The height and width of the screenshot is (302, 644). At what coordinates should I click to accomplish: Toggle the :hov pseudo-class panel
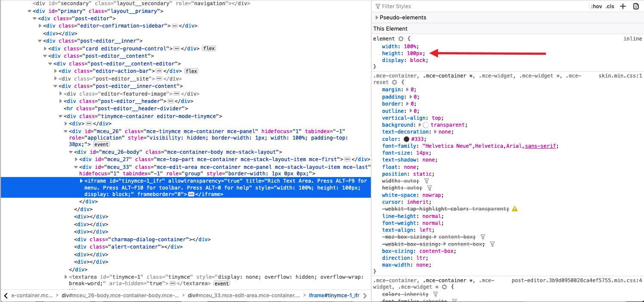tap(596, 6)
